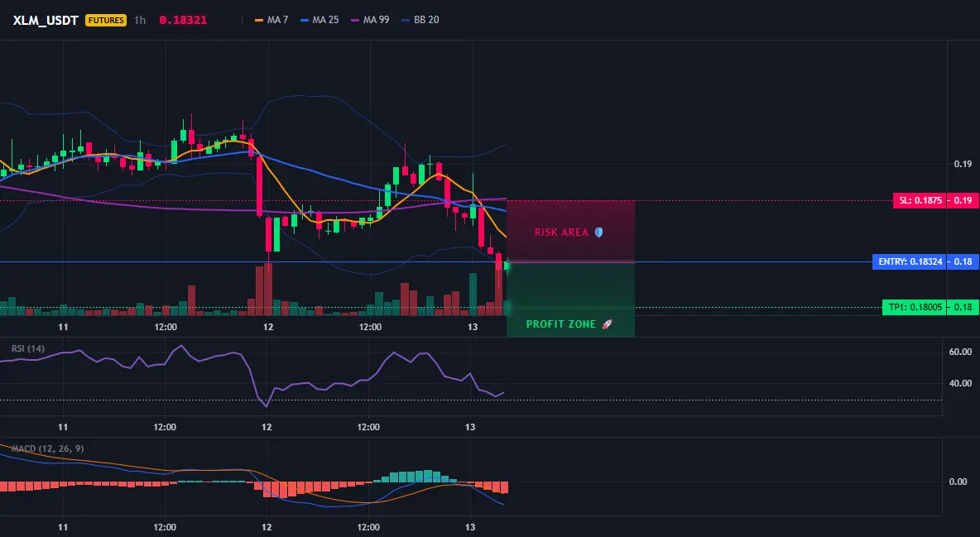Click the XLM_USDT symbol name
The image size is (980, 537).
[46, 20]
